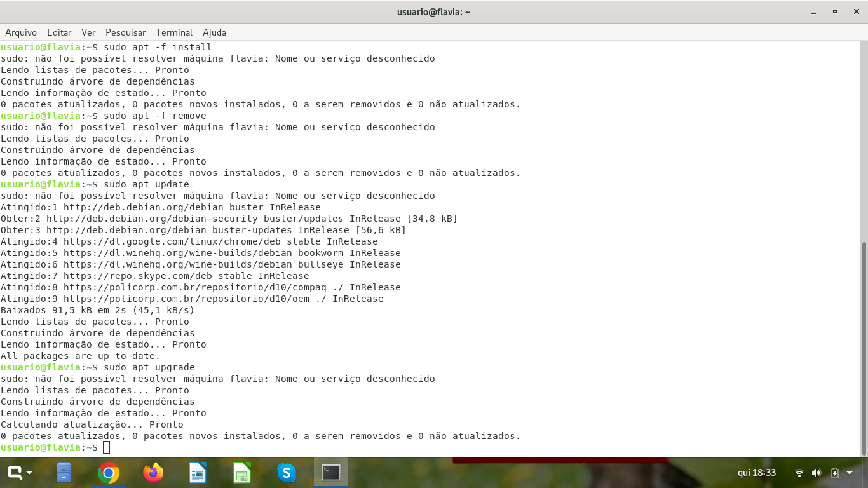This screenshot has width=868, height=488.
Task: Click the 'sudo apt -f install' command text
Action: 158,47
